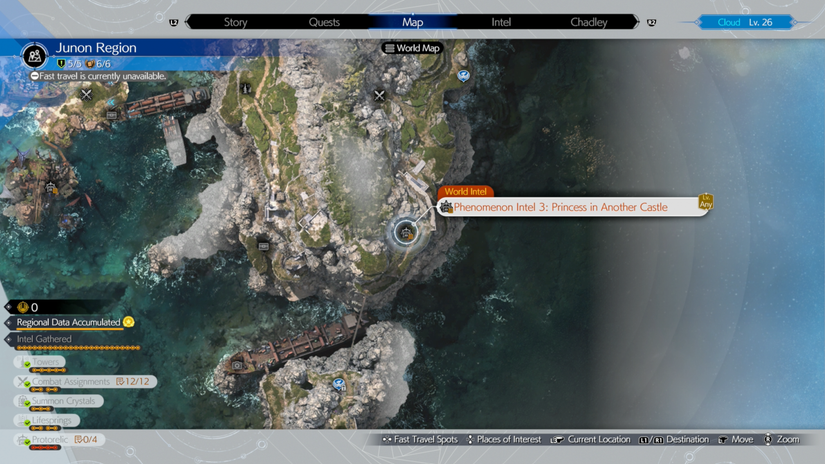
Task: Click the camera icon on lower ship
Action: (x=237, y=365)
